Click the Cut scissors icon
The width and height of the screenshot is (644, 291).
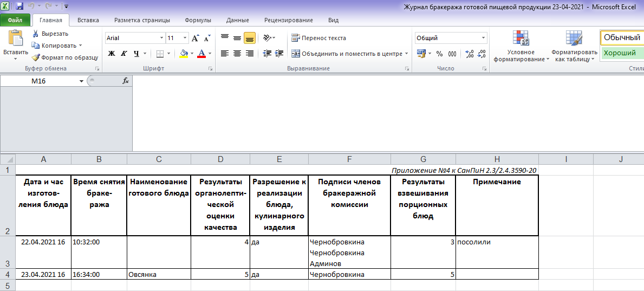36,34
